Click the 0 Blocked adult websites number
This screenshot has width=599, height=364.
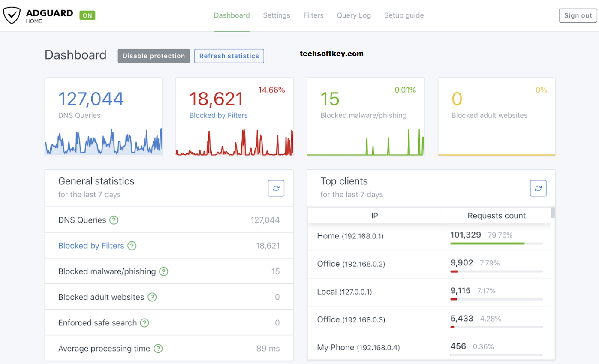point(457,99)
